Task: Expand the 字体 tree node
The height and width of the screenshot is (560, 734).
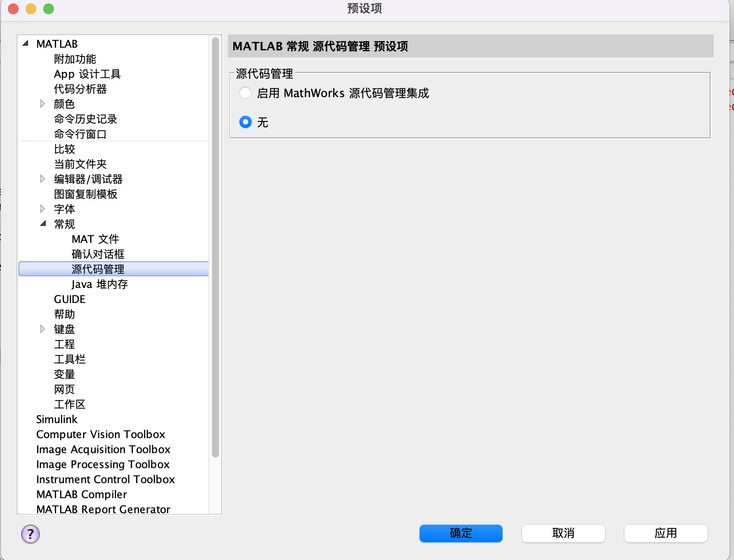Action: [42, 209]
